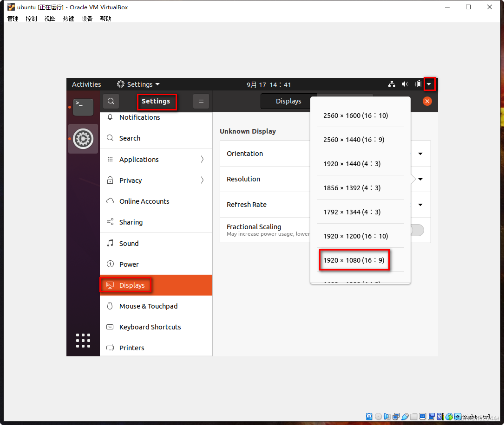
Task: Click Activities in the top bar
Action: [x=86, y=84]
